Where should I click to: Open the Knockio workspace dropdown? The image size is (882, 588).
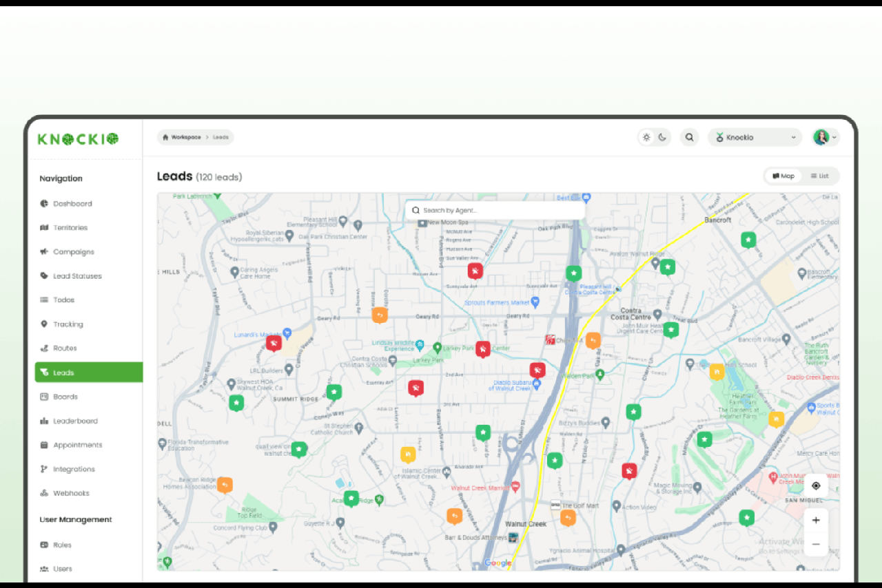[x=755, y=137]
